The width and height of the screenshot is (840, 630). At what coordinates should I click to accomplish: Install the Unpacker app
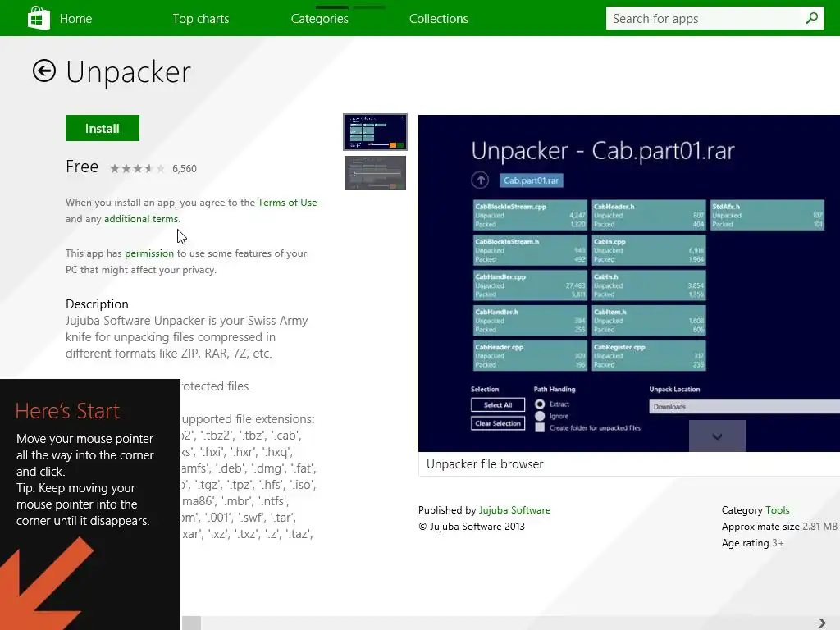[x=103, y=128]
